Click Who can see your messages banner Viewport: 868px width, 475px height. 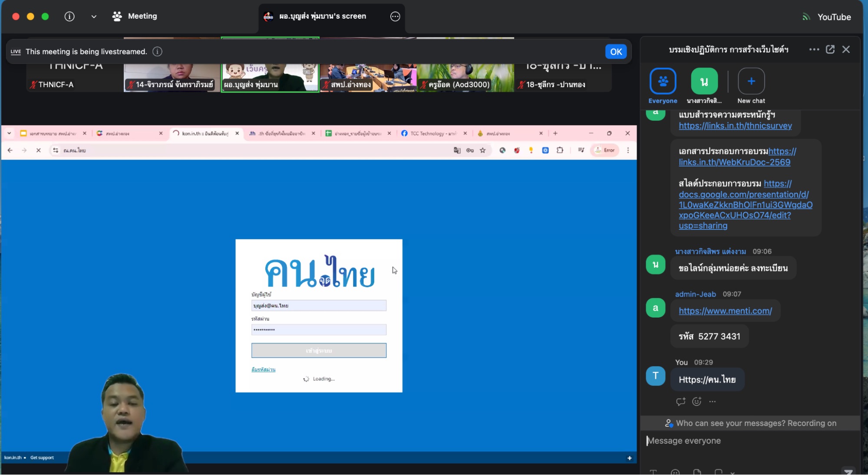750,423
